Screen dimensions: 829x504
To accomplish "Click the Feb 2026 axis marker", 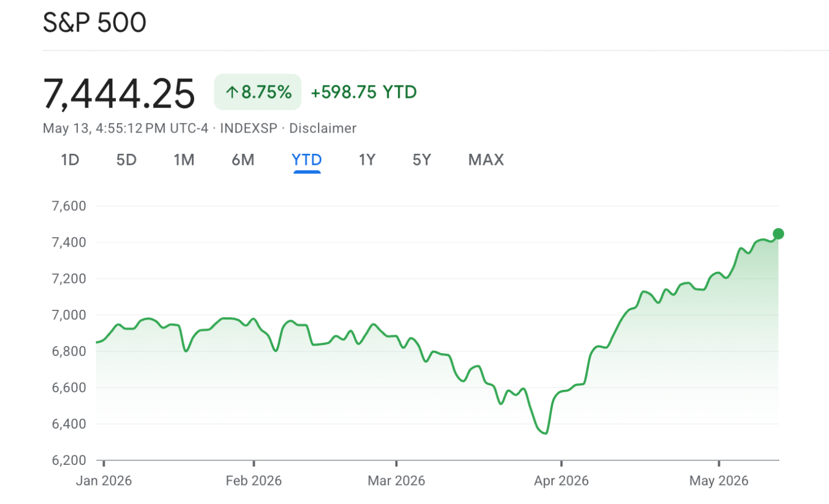I will [x=253, y=480].
